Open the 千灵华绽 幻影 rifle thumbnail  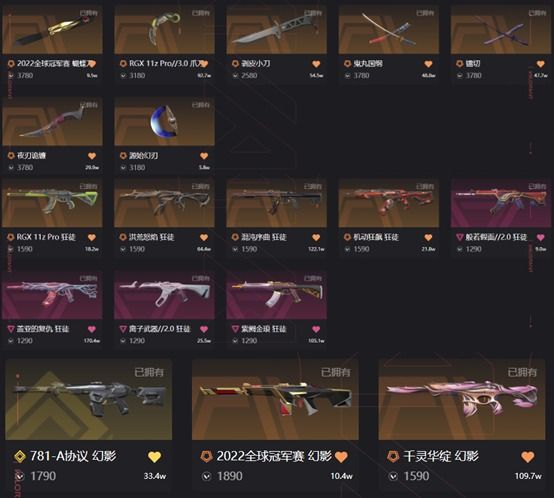click(x=462, y=399)
